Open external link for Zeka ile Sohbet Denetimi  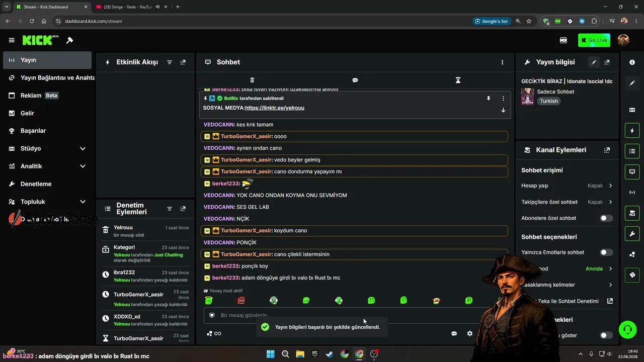click(610, 301)
